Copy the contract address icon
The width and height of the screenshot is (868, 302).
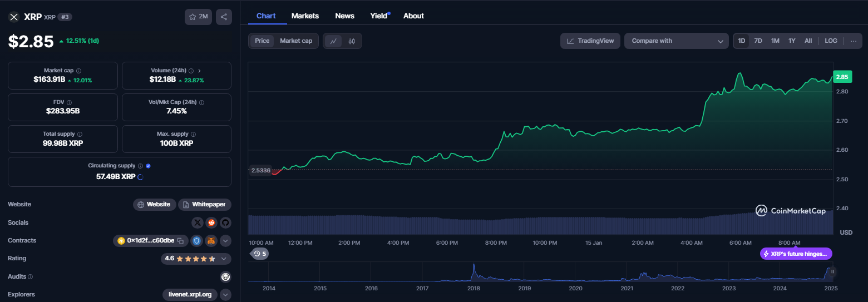click(180, 241)
